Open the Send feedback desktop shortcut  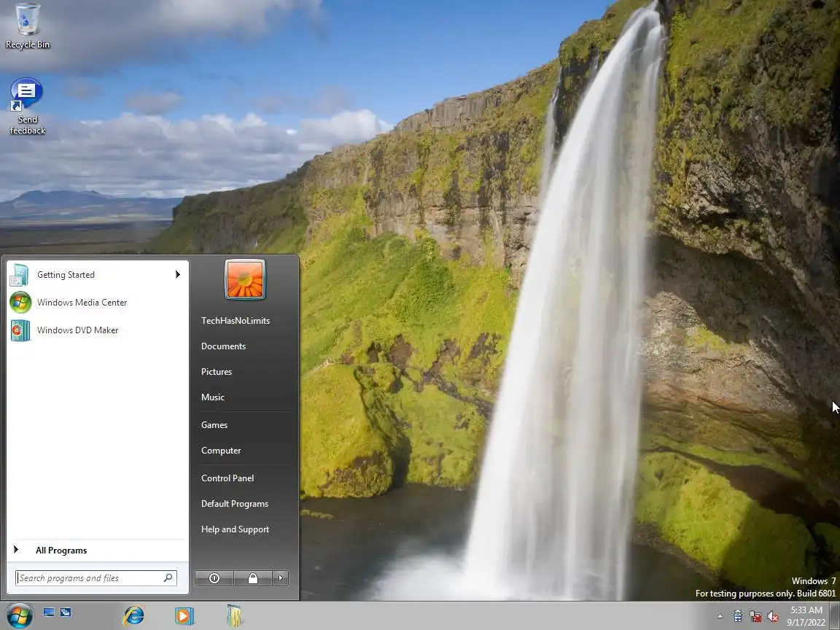(27, 106)
